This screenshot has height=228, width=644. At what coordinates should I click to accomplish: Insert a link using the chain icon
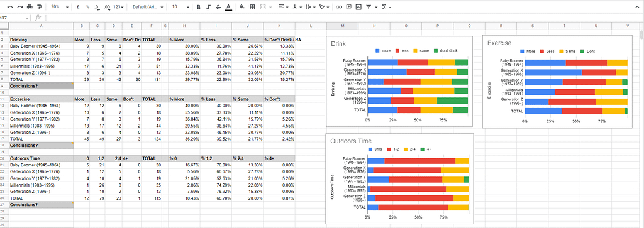[x=338, y=7]
